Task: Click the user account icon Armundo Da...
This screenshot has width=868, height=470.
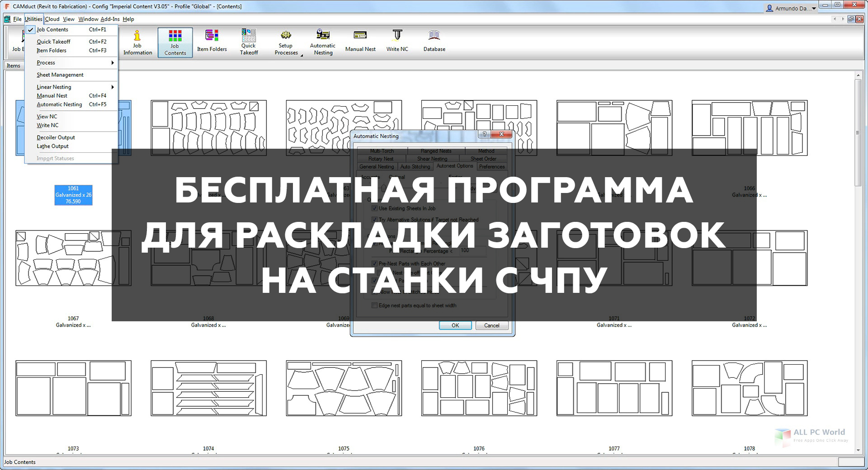Action: pyautogui.click(x=769, y=8)
